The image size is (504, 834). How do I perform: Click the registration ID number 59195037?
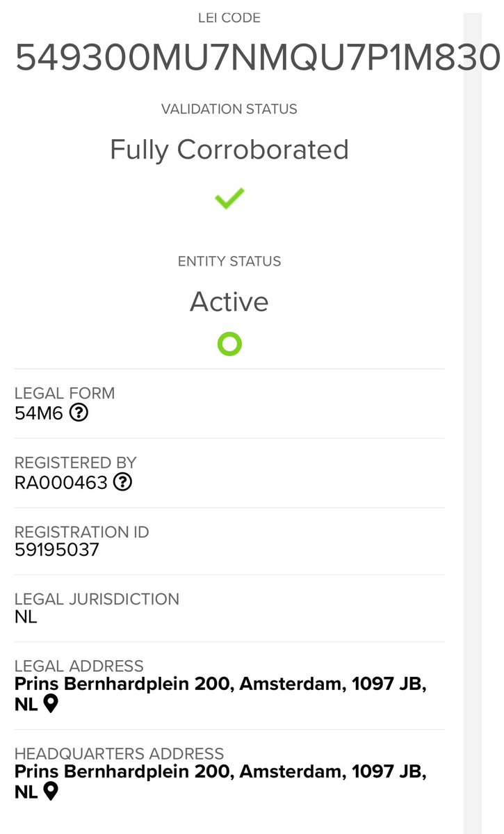[57, 550]
